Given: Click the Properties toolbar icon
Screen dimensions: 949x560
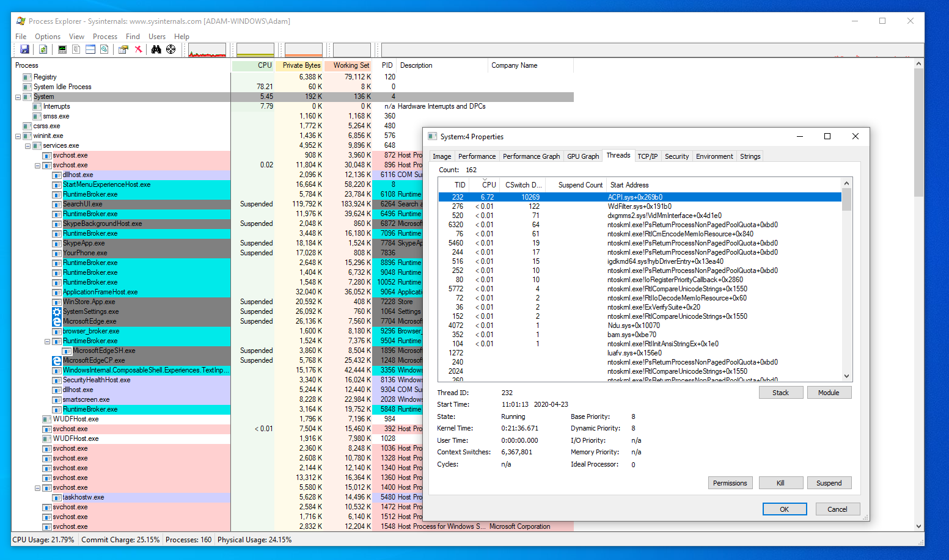Looking at the screenshot, I should point(123,49).
